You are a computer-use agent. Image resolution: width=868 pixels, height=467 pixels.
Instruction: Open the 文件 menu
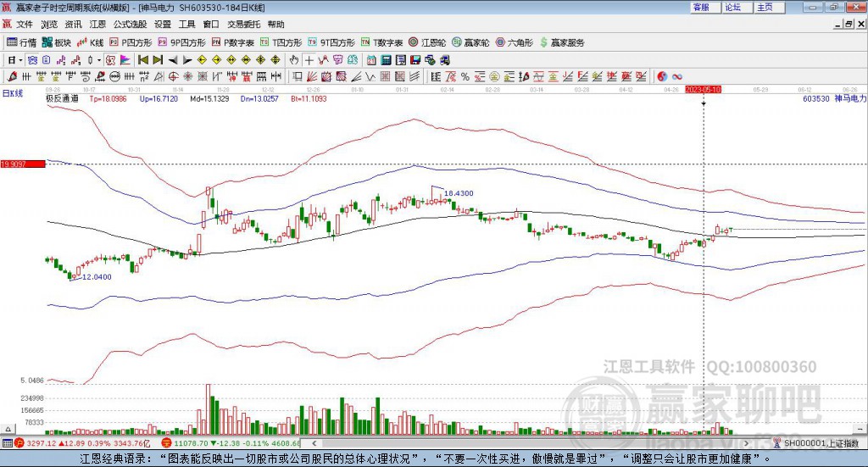(x=25, y=25)
